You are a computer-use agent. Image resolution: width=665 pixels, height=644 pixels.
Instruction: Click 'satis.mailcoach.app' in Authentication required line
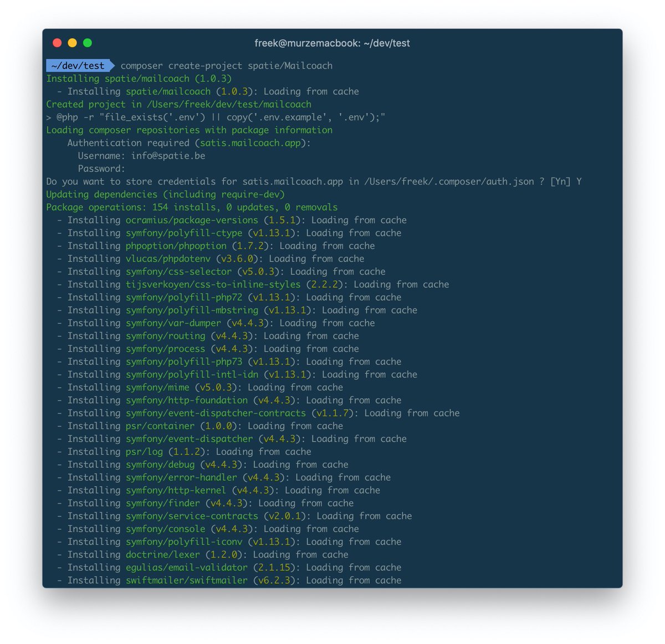[x=250, y=143]
